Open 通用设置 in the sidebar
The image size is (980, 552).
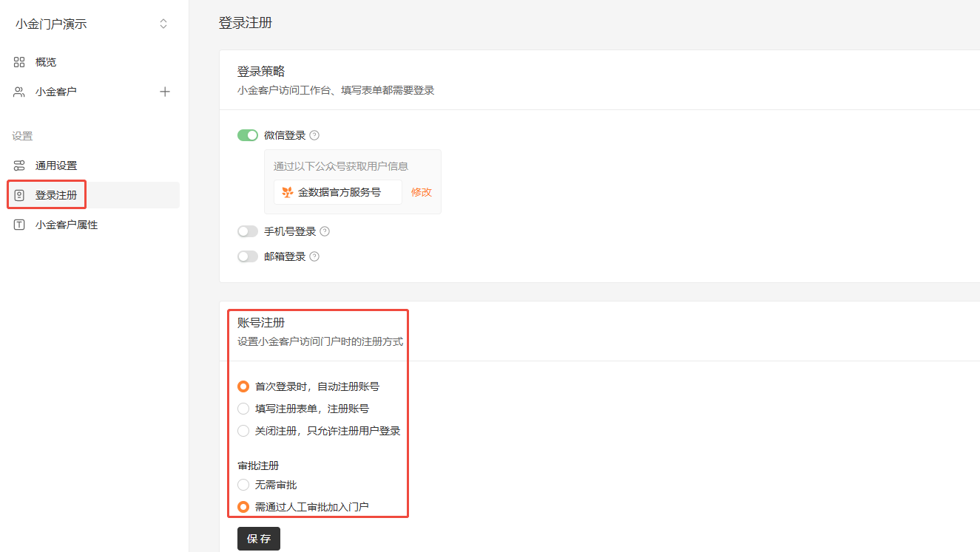click(56, 166)
